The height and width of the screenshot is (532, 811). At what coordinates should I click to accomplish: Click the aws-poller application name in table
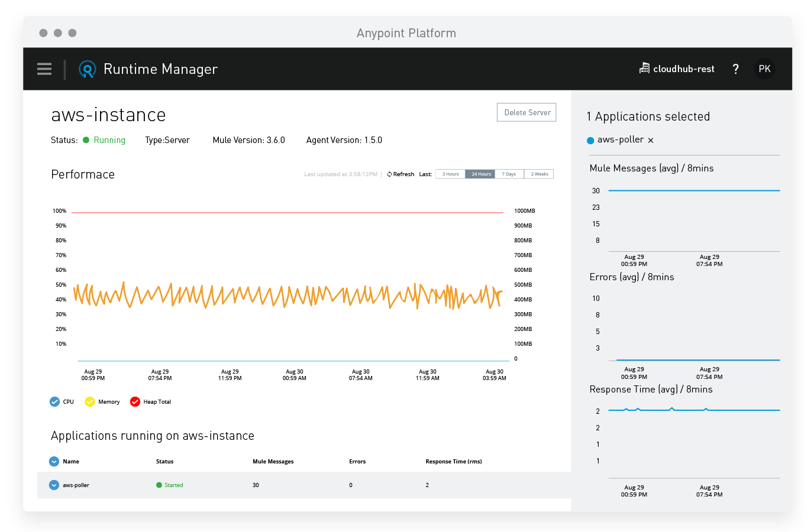[76, 485]
